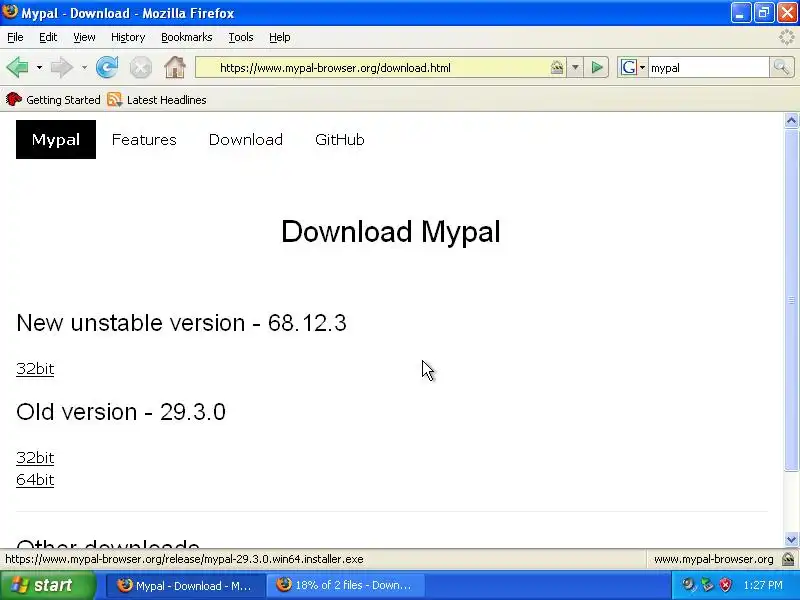Download the 32bit unstable 68.12.3 version
The width and height of the screenshot is (800, 600).
pyautogui.click(x=35, y=368)
